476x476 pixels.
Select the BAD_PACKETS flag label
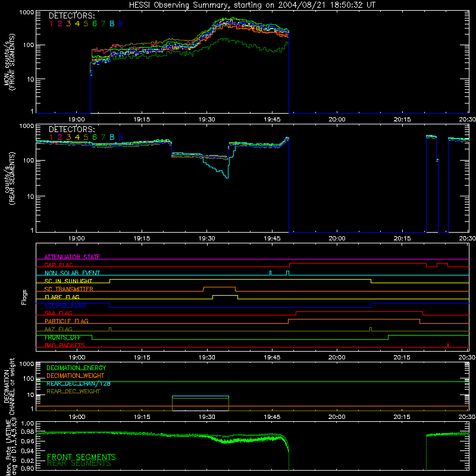65,345
